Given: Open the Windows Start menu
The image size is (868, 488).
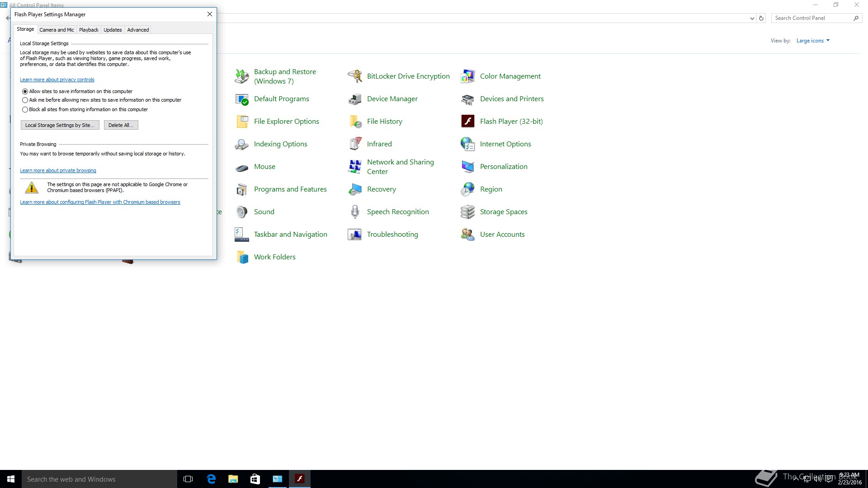Looking at the screenshot, I should click(x=11, y=479).
